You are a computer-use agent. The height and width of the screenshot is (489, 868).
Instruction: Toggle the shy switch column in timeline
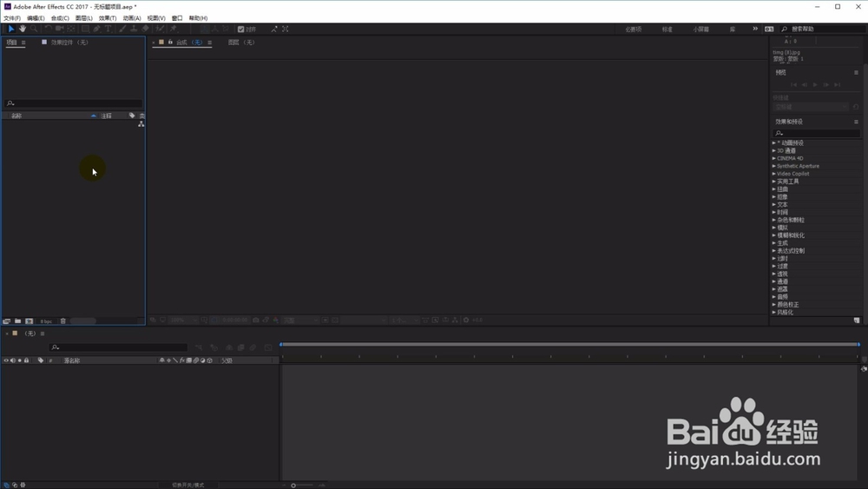pyautogui.click(x=161, y=360)
